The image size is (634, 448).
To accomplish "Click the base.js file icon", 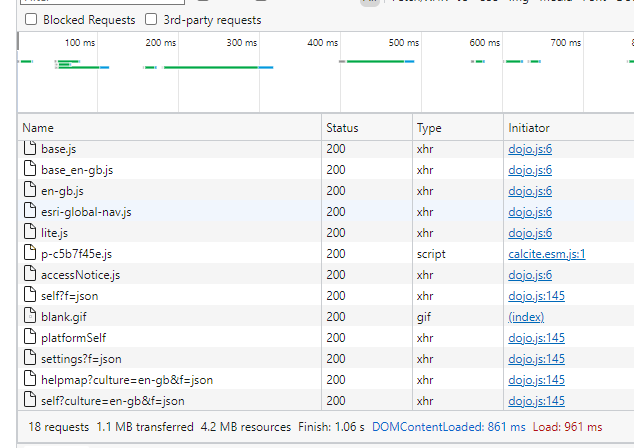I will (29, 149).
